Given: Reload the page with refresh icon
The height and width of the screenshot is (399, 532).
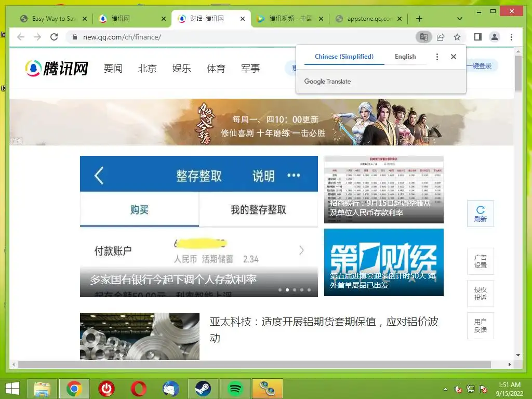Looking at the screenshot, I should [x=54, y=37].
